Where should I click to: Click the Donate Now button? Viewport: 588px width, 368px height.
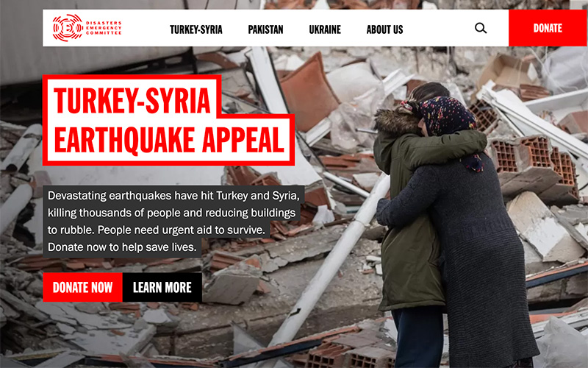[82, 287]
